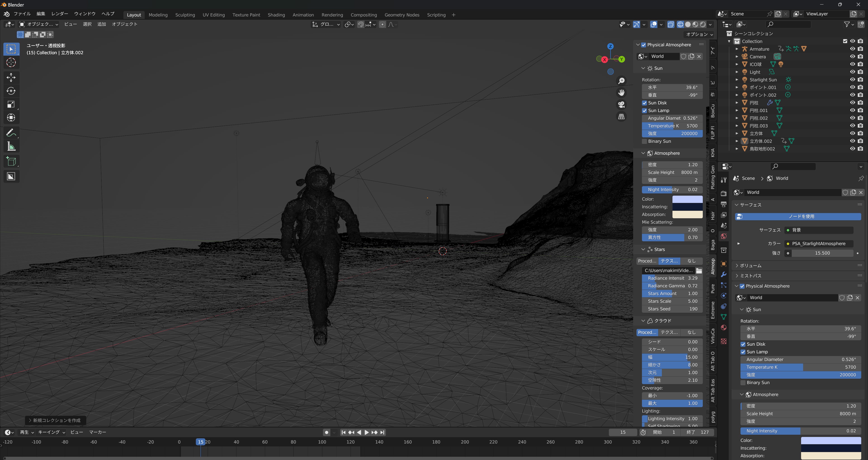
Task: Select the Move tool in toolbar
Action: [x=11, y=77]
